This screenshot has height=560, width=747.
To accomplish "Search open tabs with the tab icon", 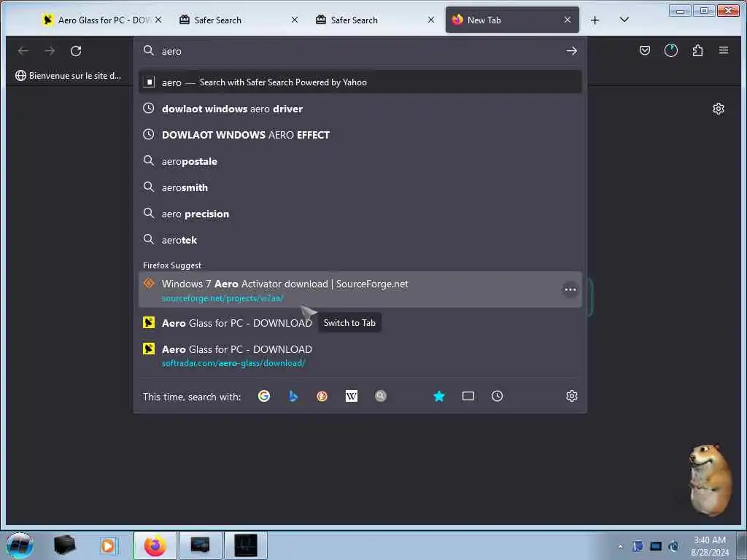I will click(x=468, y=396).
